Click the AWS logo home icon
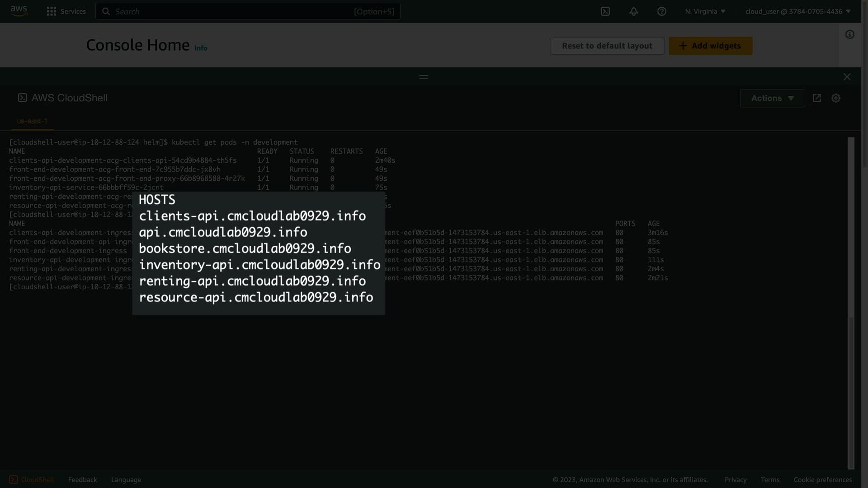This screenshot has height=488, width=868. click(x=19, y=11)
